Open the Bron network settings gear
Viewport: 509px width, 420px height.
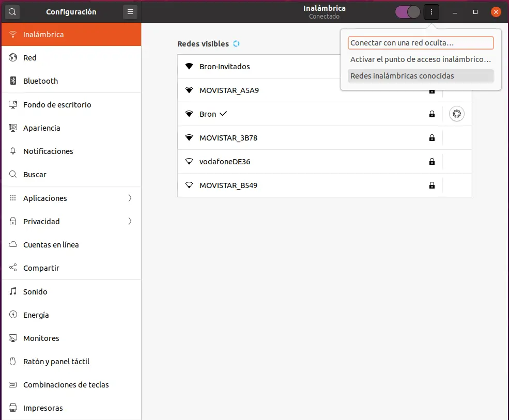[x=456, y=114]
